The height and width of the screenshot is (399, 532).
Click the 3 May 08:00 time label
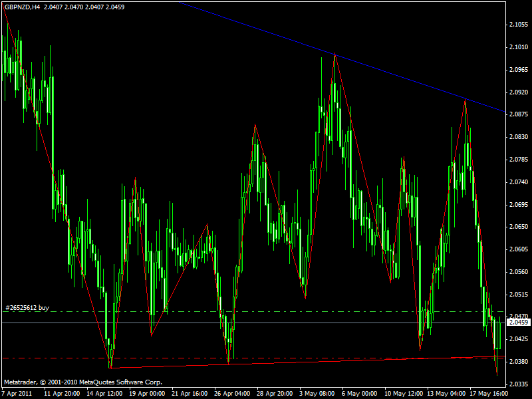[x=317, y=393]
